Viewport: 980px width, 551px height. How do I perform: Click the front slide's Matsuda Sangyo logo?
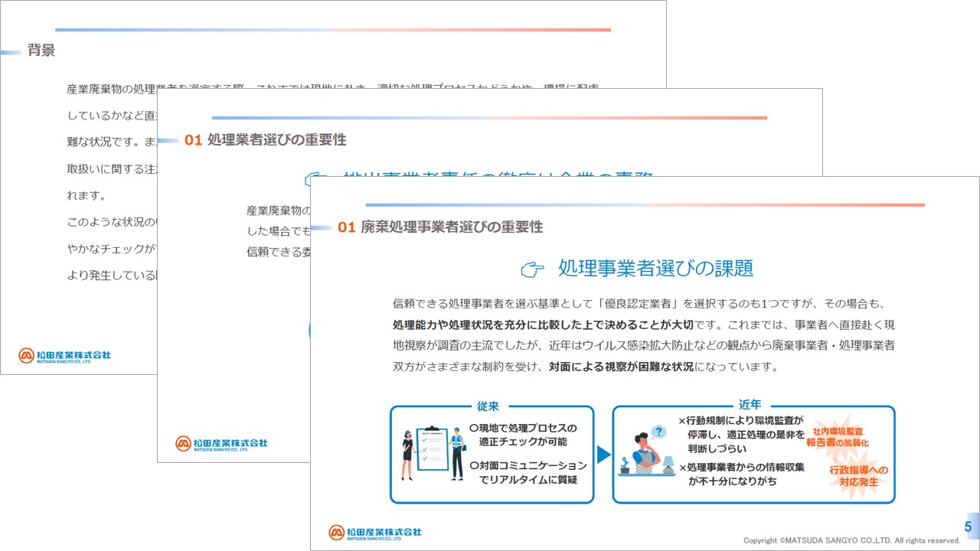click(375, 532)
